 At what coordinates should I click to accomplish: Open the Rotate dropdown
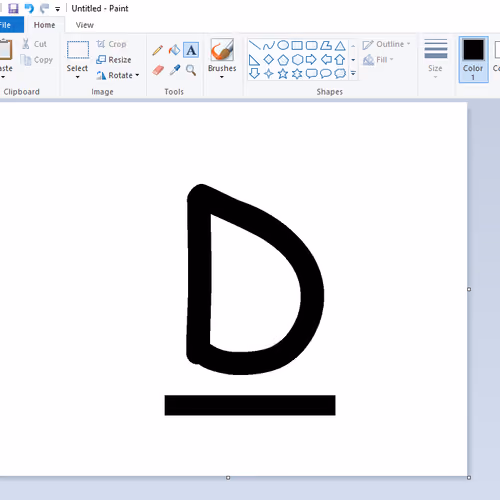118,75
